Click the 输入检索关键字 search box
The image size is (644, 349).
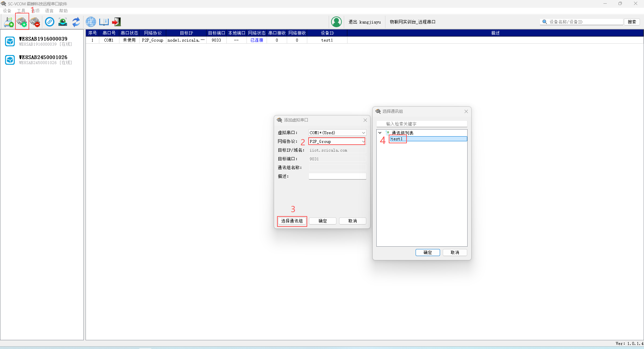422,124
